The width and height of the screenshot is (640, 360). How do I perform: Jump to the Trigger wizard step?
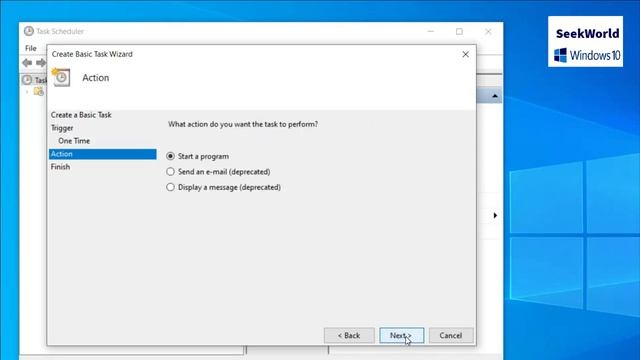click(62, 128)
